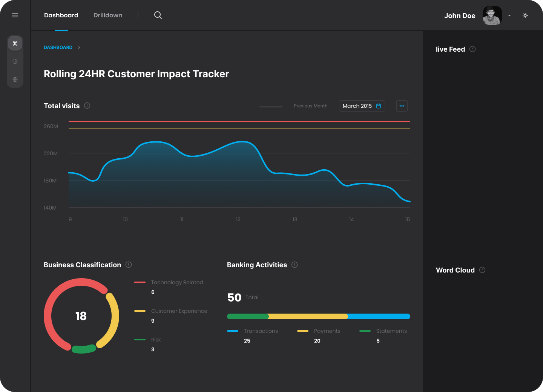Select the command symbol sidebar icon
This screenshot has height=392, width=543.
click(x=15, y=43)
